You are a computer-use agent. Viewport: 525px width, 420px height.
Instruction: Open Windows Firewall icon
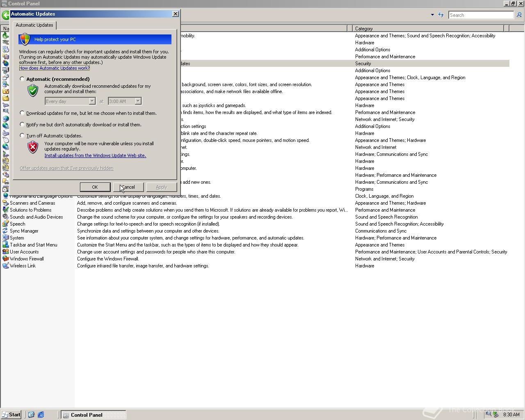tap(5, 259)
